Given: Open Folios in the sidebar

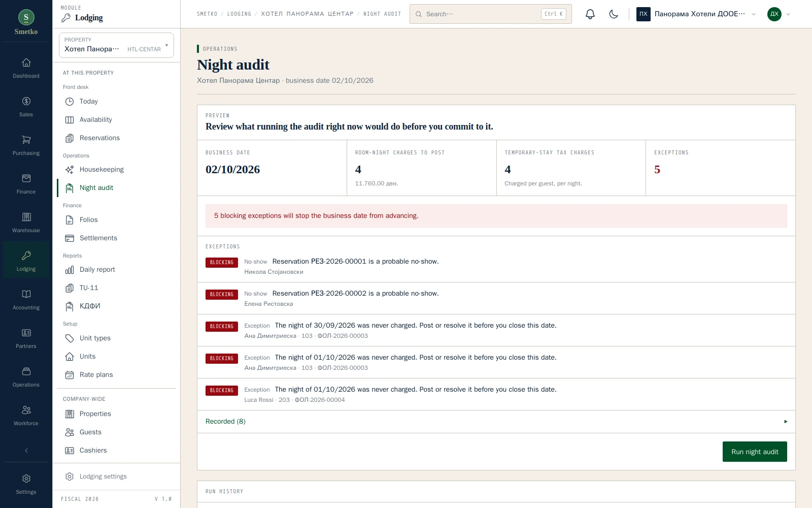Looking at the screenshot, I should pyautogui.click(x=116, y=220).
